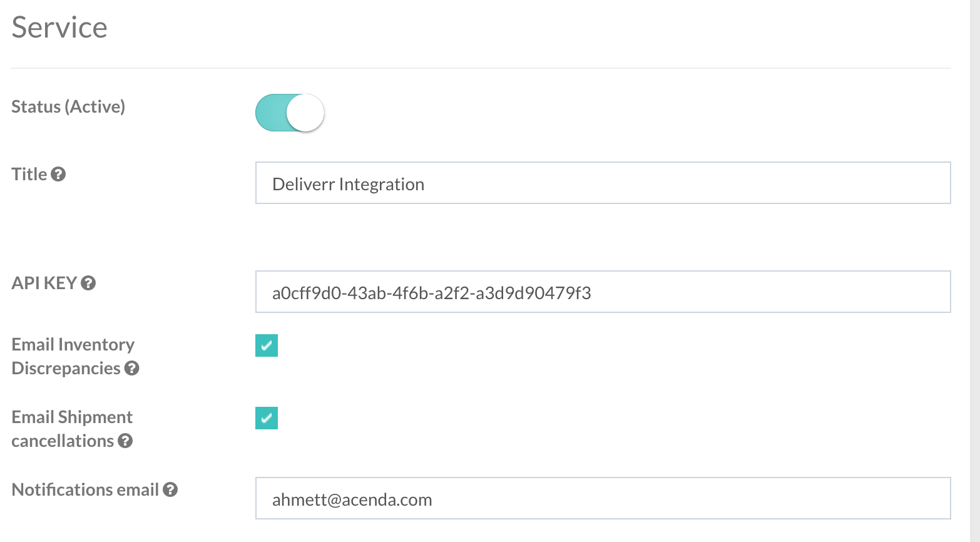Click the Email Shipment cancellations label text
Screen dimensions: 980x542
(72, 429)
